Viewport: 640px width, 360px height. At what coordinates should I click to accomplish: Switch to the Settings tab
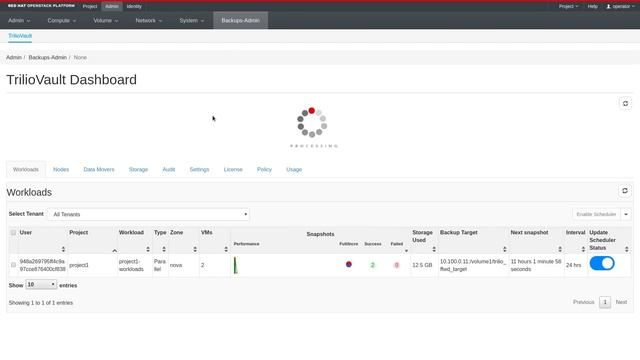[x=199, y=169]
